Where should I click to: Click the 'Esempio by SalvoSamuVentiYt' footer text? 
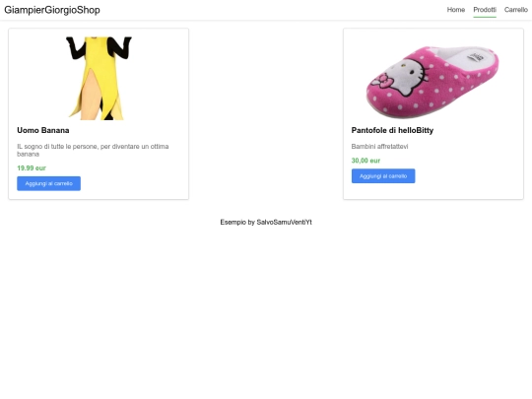[266, 223]
